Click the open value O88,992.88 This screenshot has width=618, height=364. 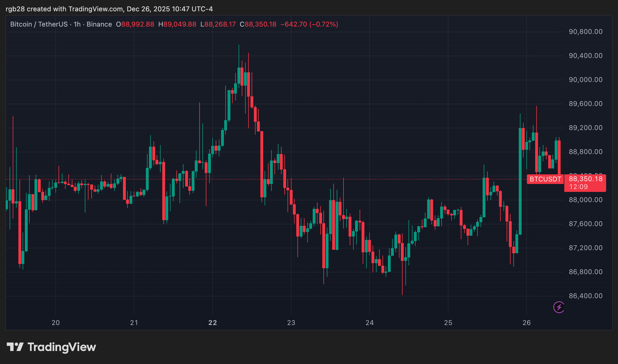coord(135,24)
